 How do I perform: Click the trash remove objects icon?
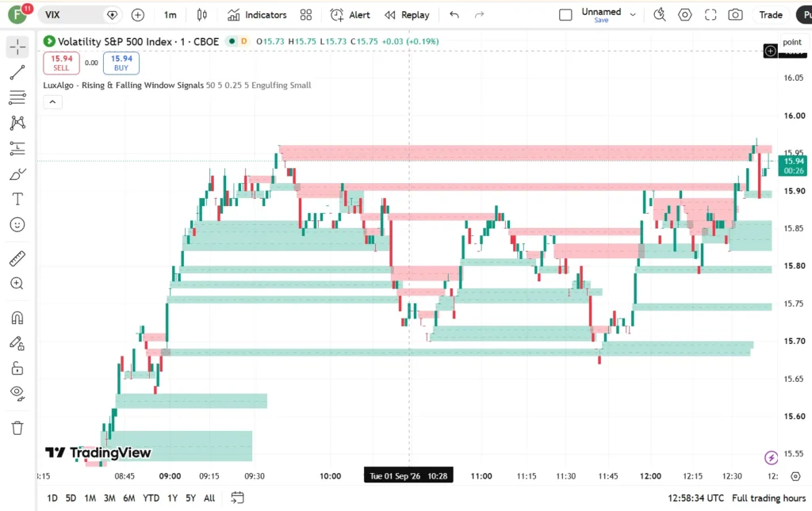(17, 428)
